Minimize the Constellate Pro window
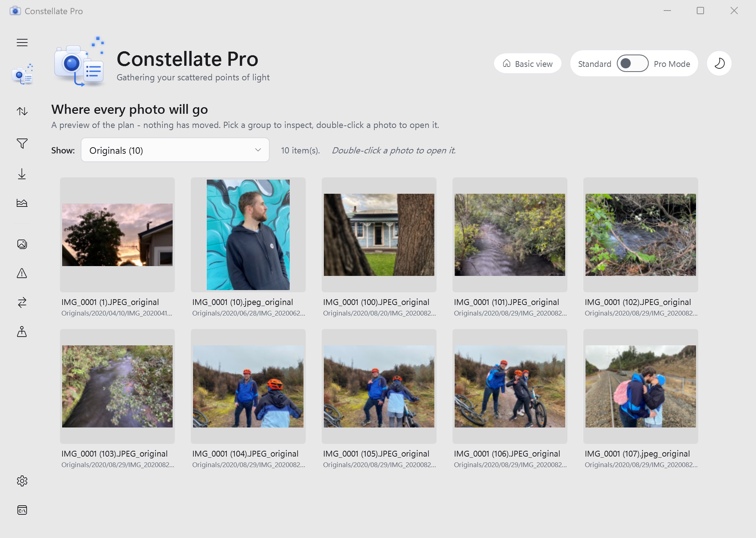Image resolution: width=756 pixels, height=538 pixels. [x=667, y=11]
